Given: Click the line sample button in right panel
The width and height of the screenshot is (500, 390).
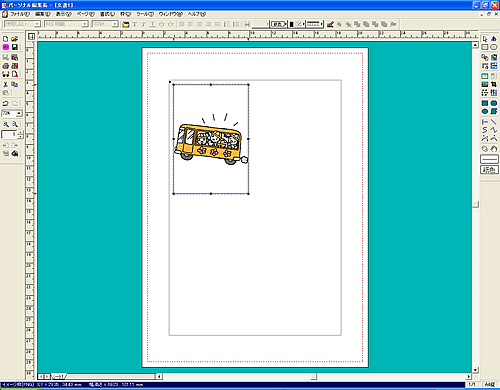Looking at the screenshot, I should (x=489, y=159).
